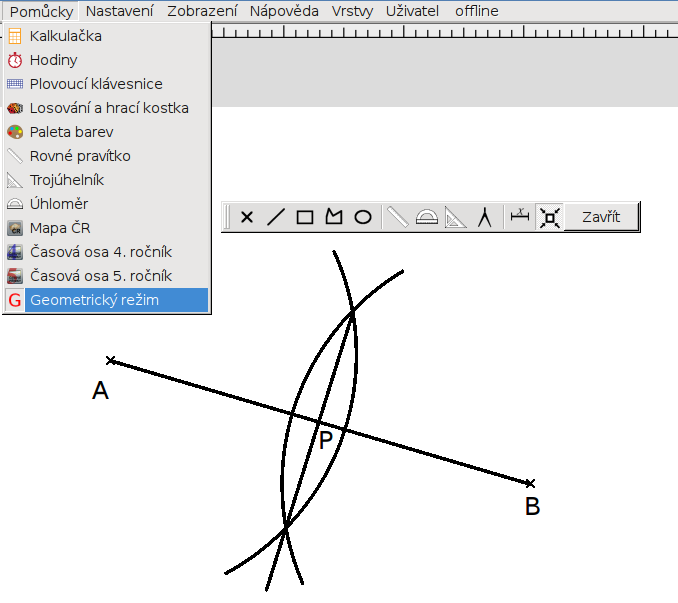The image size is (678, 603).
Task: Activate the straight ruler in geometry toolbar
Action: (x=398, y=217)
